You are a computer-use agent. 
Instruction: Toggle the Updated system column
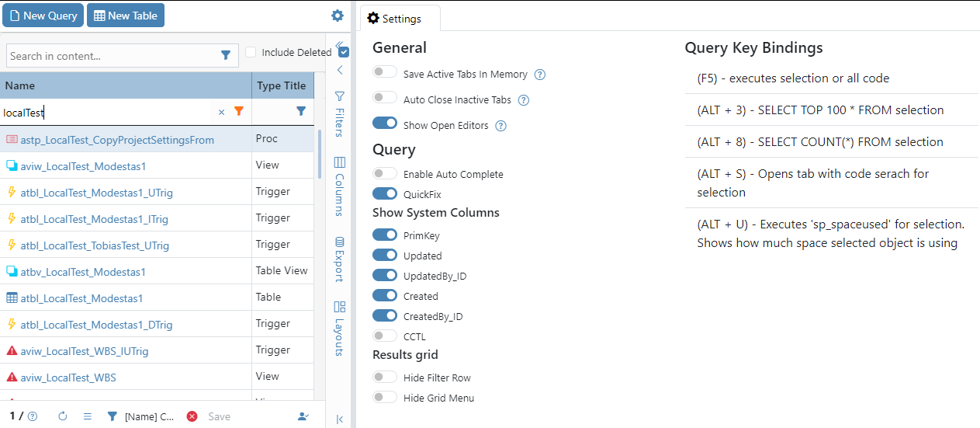coord(385,255)
